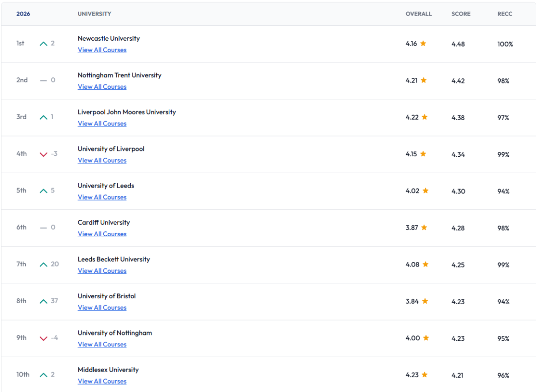Click the star in the University of Liverpool row
The width and height of the screenshot is (536, 392).
(x=423, y=154)
